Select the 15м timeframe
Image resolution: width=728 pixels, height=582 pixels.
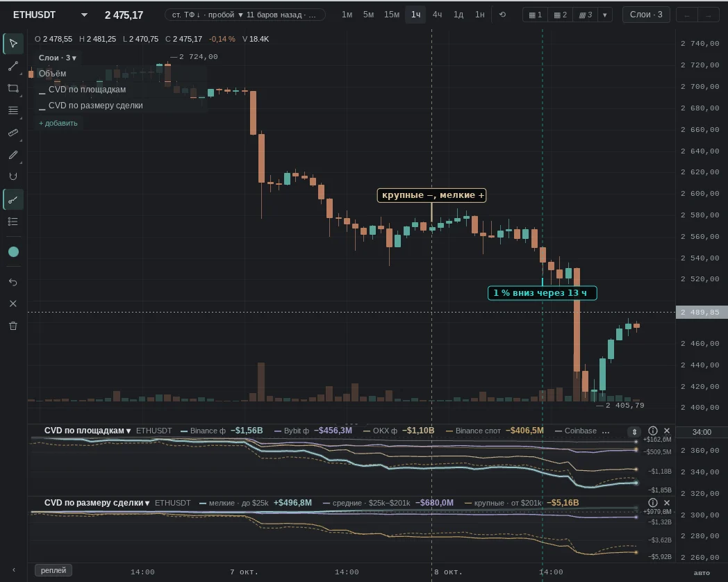tap(391, 15)
